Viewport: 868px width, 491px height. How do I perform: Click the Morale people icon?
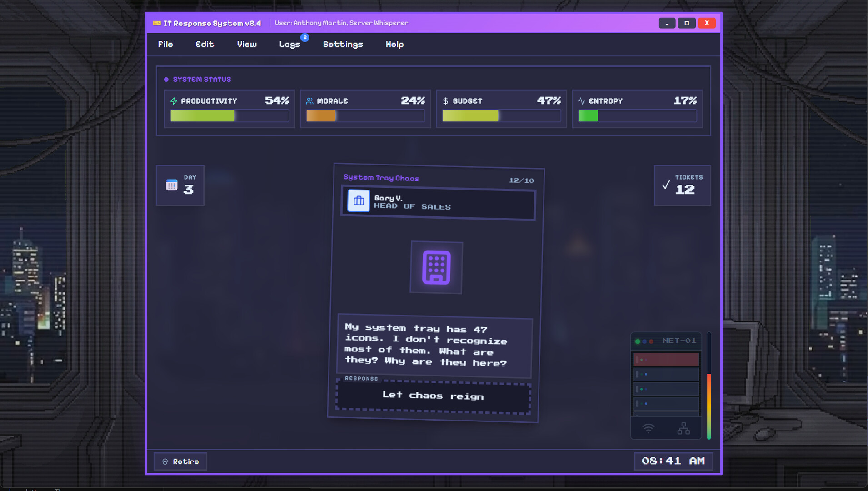tap(310, 100)
